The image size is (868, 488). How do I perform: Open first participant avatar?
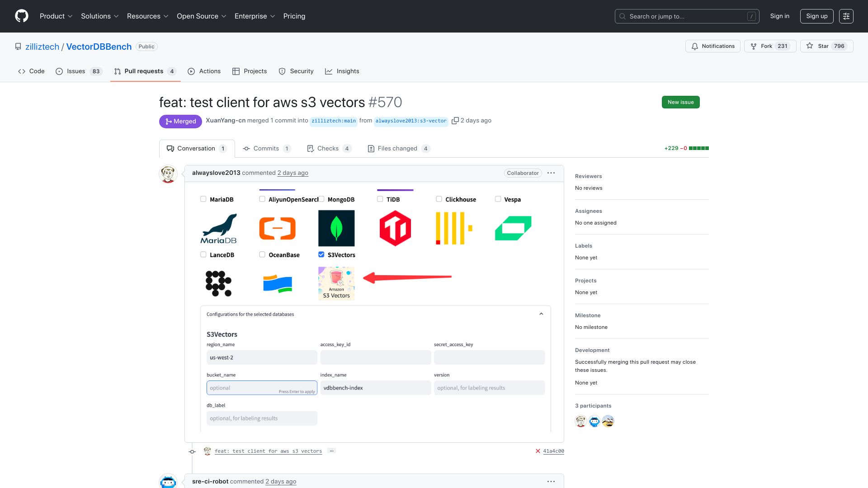581,421
